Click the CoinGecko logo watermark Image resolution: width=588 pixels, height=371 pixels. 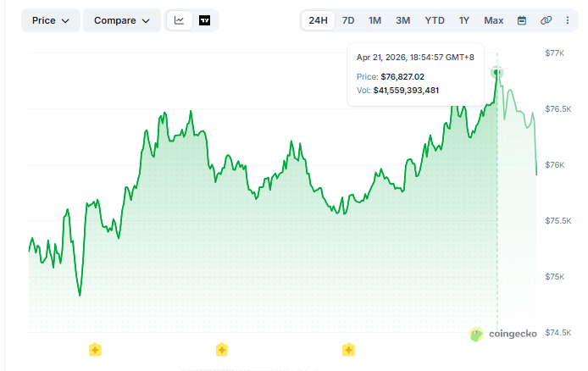click(502, 334)
